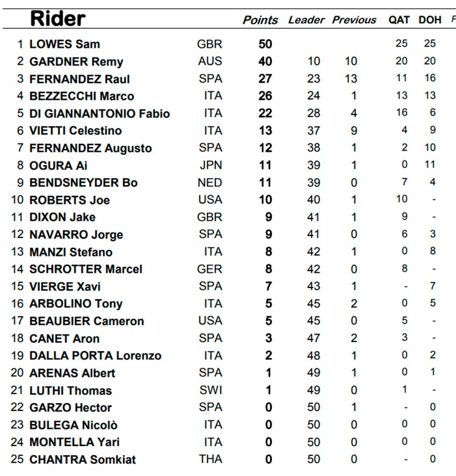Click OGURA Ai's row name
This screenshot has height=476, width=456.
coord(58,166)
